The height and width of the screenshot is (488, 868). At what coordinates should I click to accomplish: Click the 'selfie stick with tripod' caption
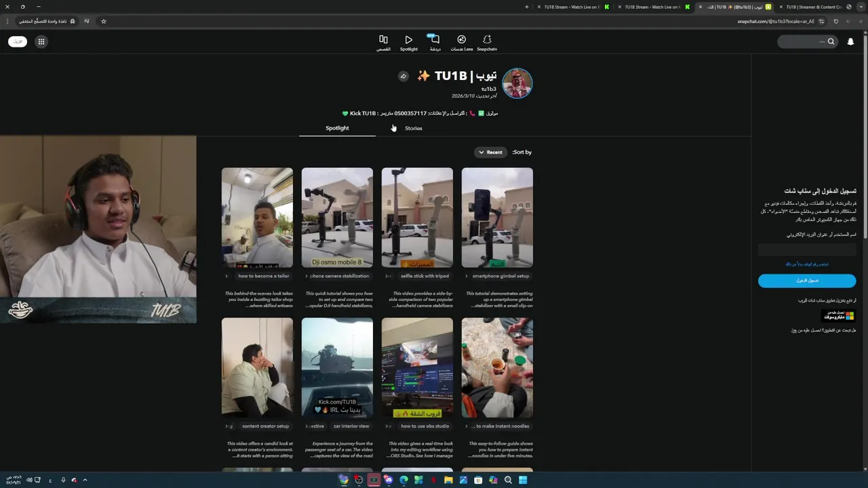coord(425,277)
